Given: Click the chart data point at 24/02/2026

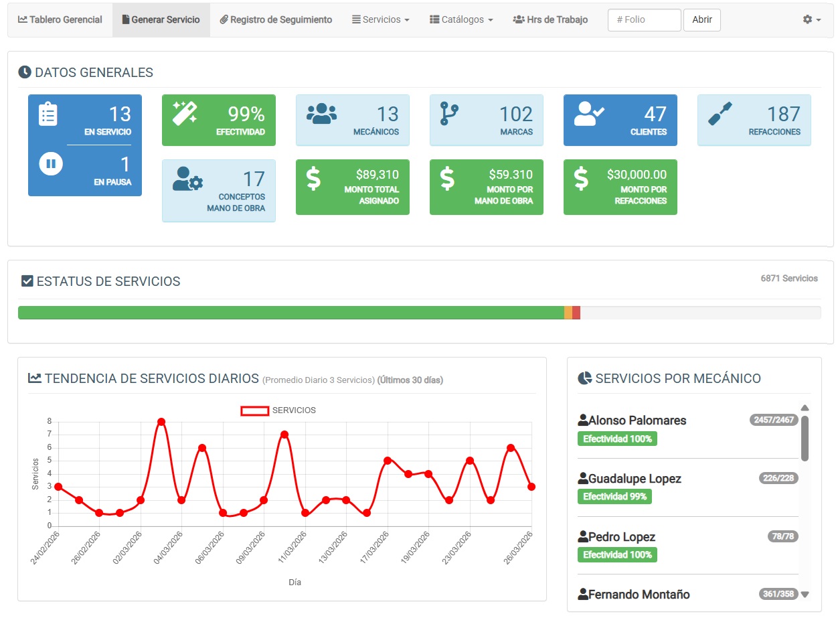Looking at the screenshot, I should (58, 487).
